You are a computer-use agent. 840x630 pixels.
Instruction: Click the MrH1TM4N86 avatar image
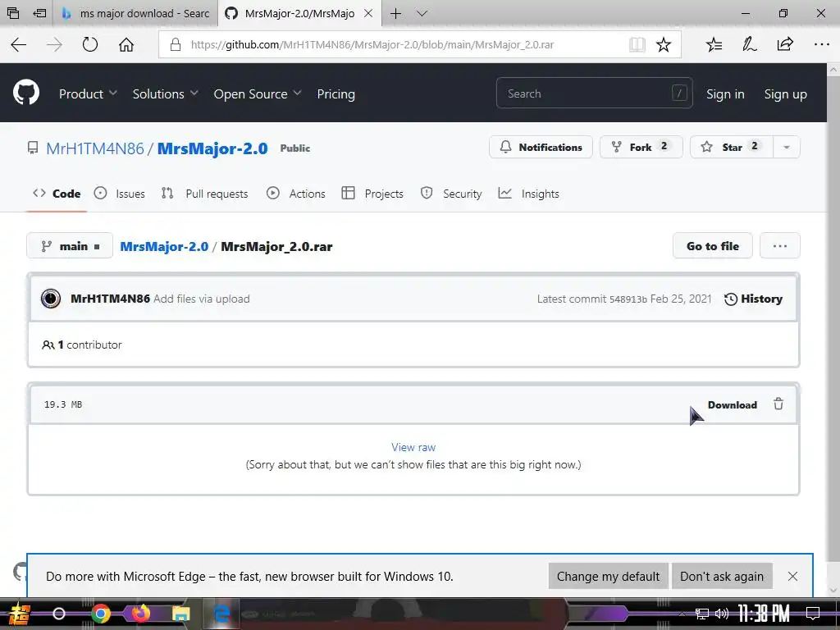51,299
